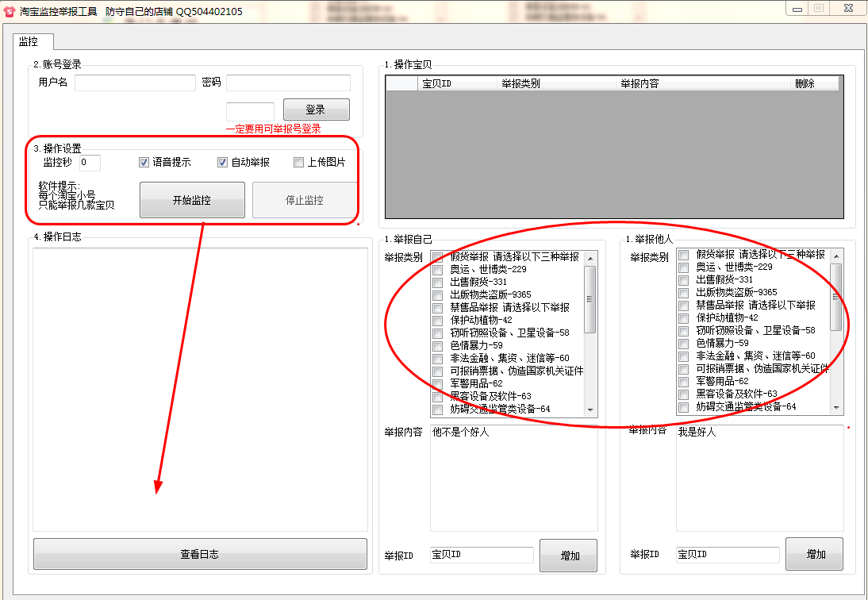Click the 操作日志 log text area
This screenshot has height=600, width=868.
(201, 390)
